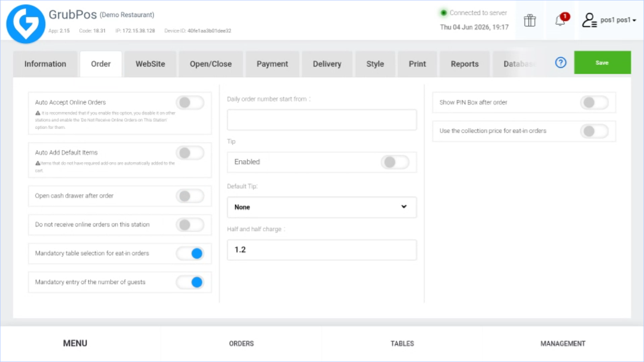Click the Daily order number input field

coord(322,120)
